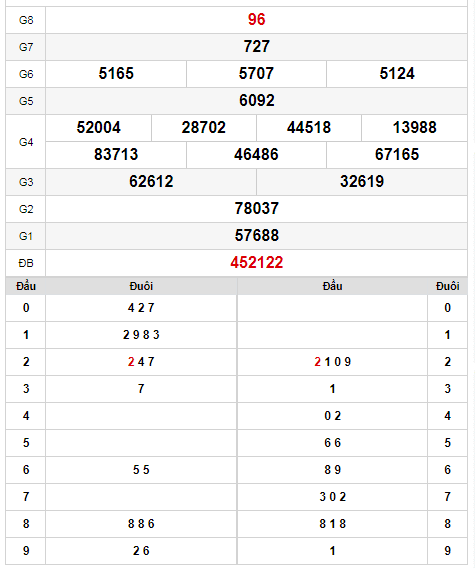Click the G8 row label
This screenshot has height=568, width=475.
[x=26, y=20]
